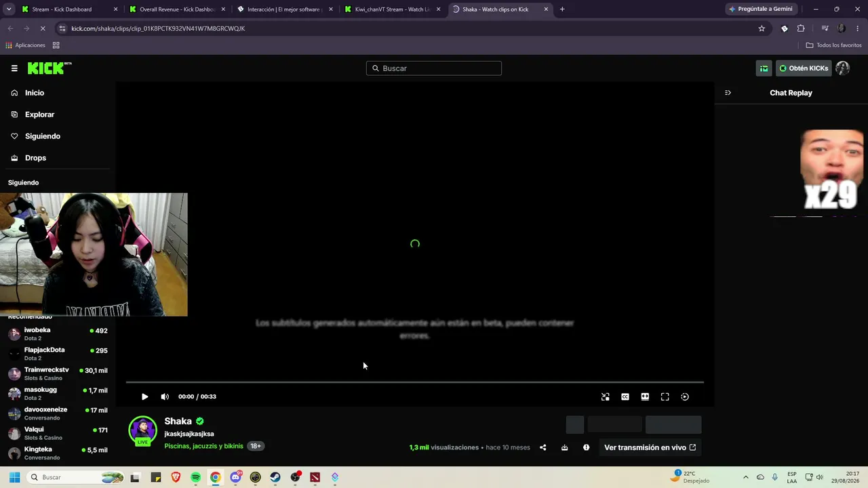The height and width of the screenshot is (488, 868).
Task: Open the Shaka channel name link
Action: pyautogui.click(x=178, y=421)
